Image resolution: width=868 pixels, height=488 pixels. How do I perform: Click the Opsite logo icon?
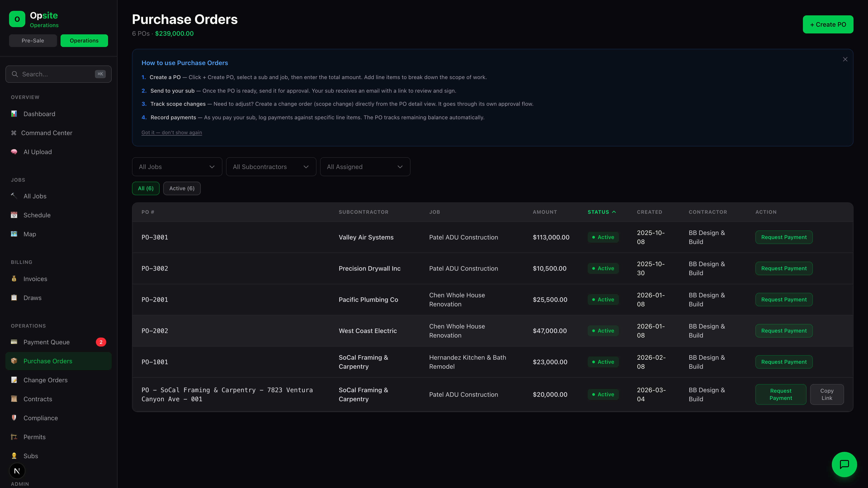click(x=17, y=19)
